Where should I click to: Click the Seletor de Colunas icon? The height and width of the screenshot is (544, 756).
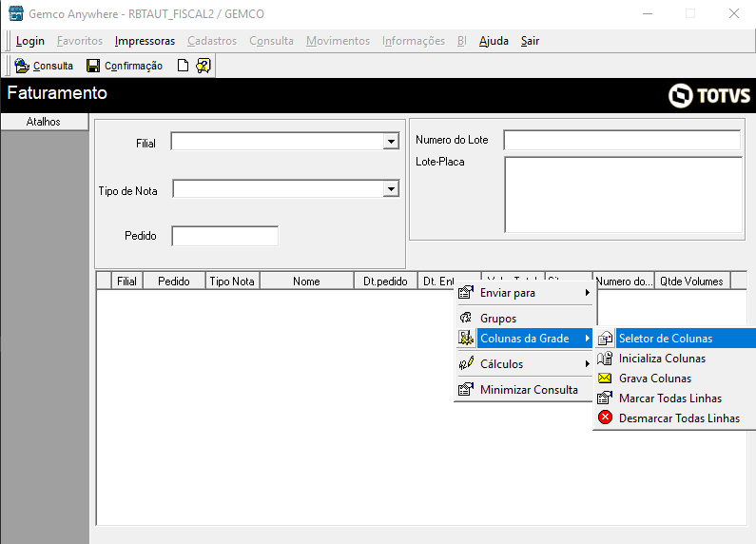tap(605, 338)
